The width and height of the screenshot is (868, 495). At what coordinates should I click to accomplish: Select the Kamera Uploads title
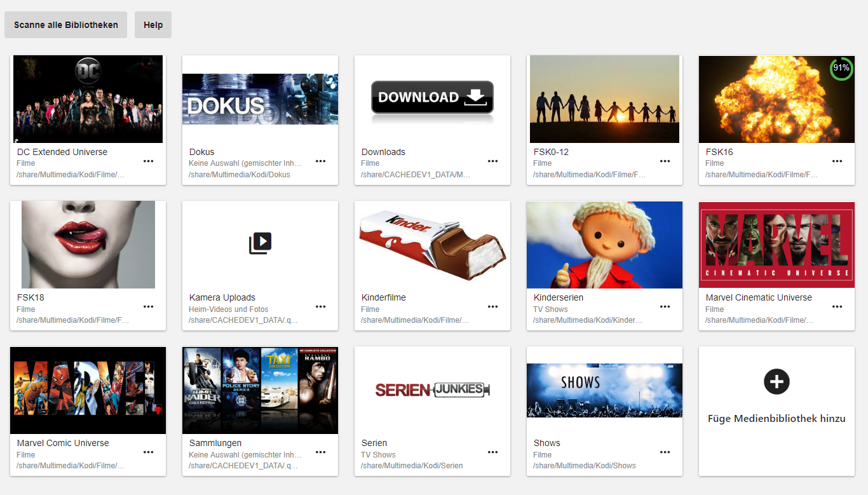(x=222, y=297)
